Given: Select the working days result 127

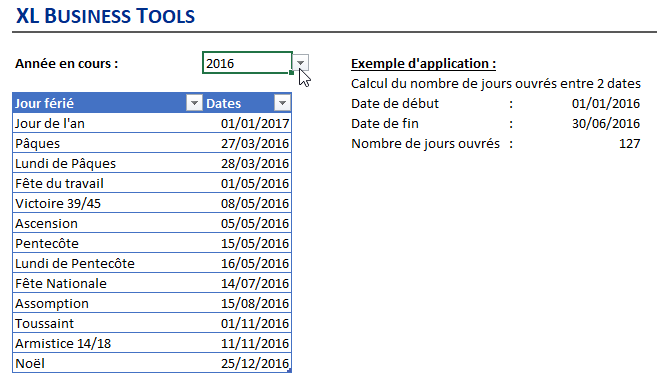Looking at the screenshot, I should pos(629,144).
